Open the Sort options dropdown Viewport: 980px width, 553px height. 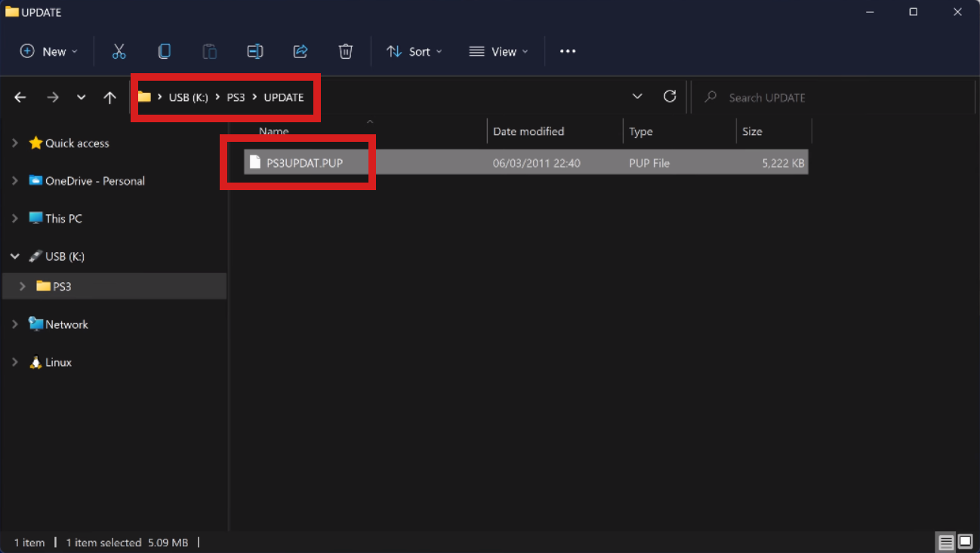tap(414, 51)
